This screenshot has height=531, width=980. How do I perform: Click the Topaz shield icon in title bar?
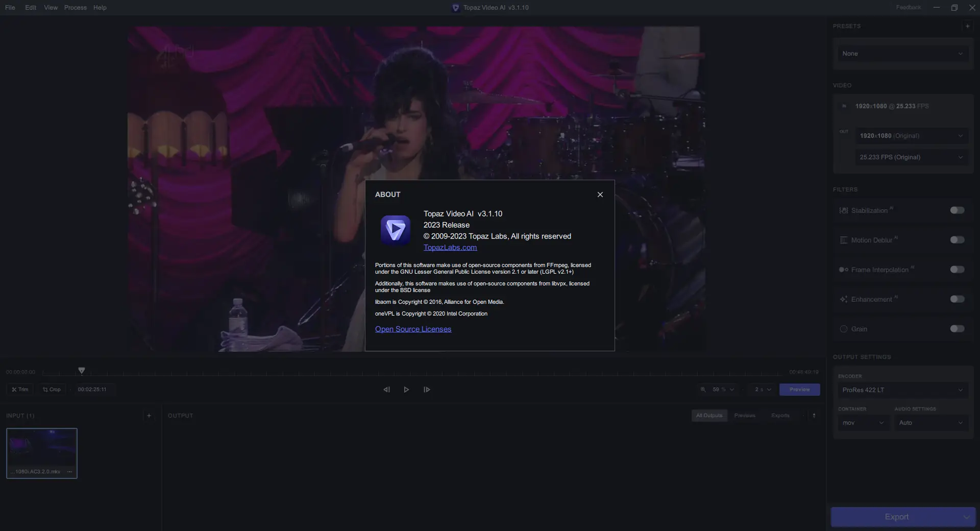tap(456, 8)
